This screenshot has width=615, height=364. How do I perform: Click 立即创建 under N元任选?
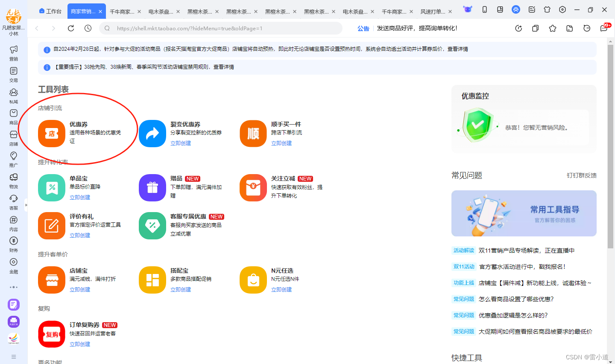point(281,290)
